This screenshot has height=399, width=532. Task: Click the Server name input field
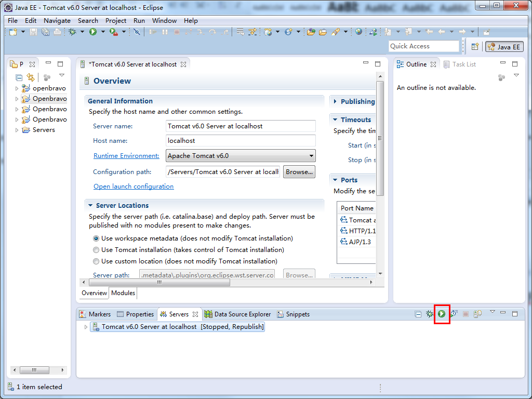pos(241,126)
